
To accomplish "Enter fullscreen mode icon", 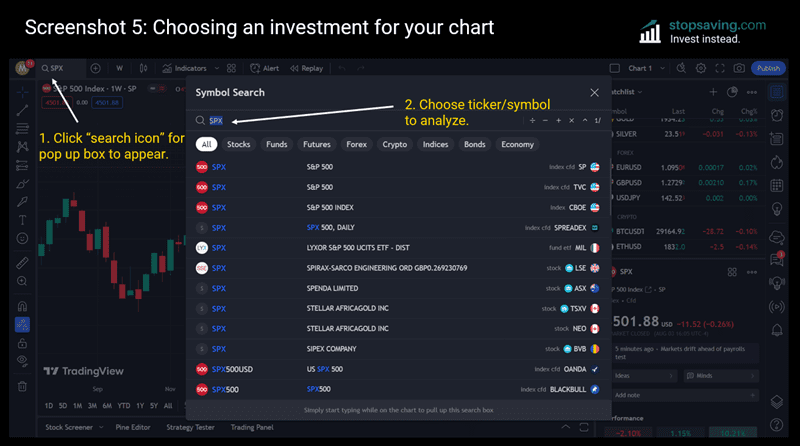I will tap(720, 68).
